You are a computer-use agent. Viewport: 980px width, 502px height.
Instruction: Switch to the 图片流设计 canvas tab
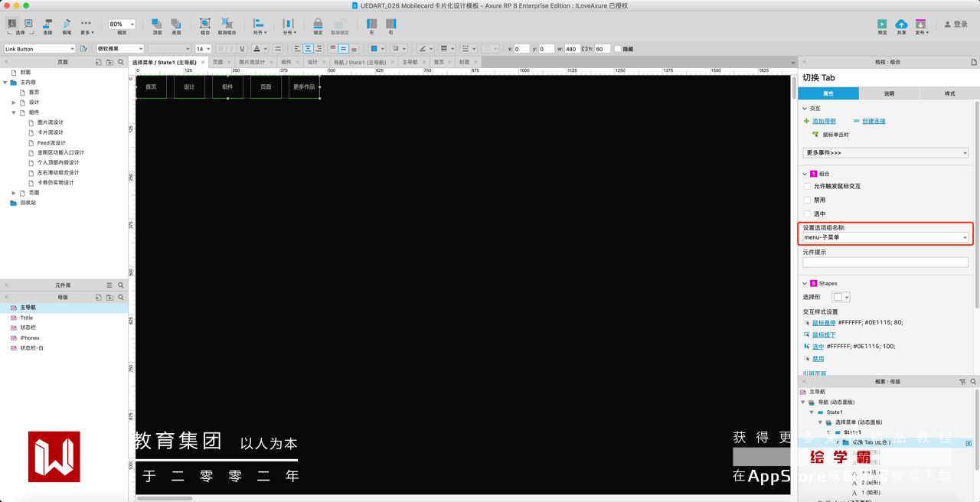[x=252, y=62]
